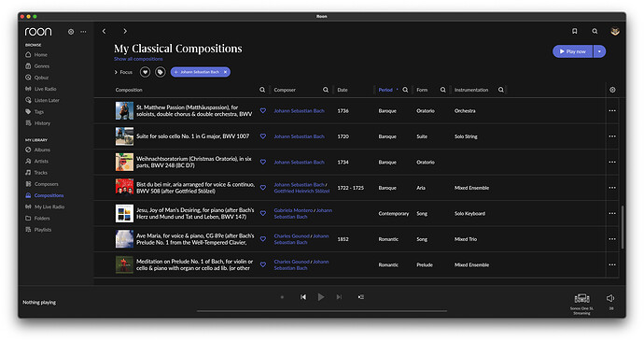
Task: Open more options for Bist du bei mir
Action: pos(612,188)
